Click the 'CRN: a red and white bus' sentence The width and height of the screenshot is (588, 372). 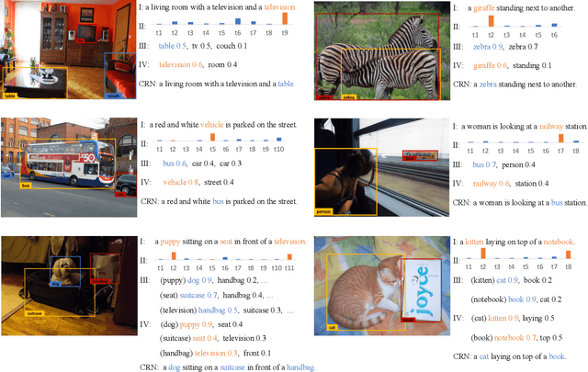click(219, 201)
